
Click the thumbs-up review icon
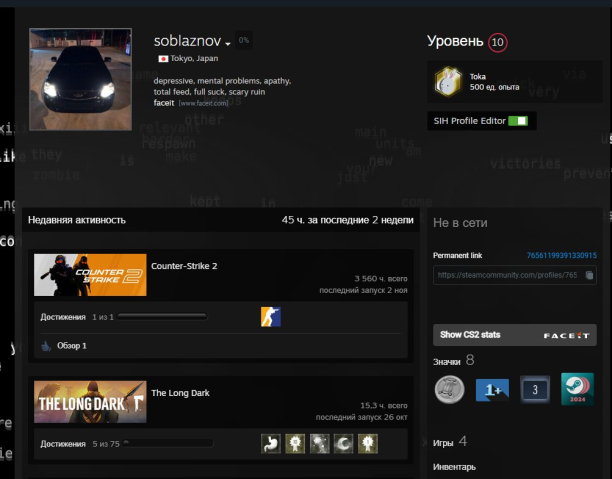tap(46, 346)
